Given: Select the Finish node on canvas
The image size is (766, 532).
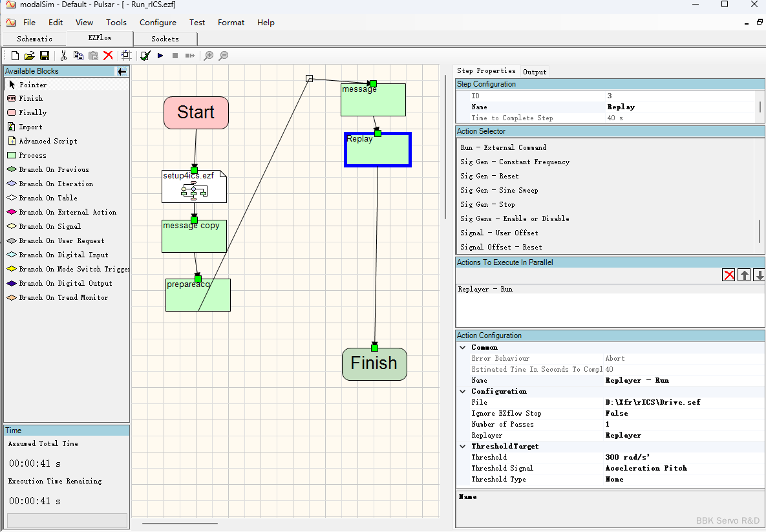Looking at the screenshot, I should point(374,364).
